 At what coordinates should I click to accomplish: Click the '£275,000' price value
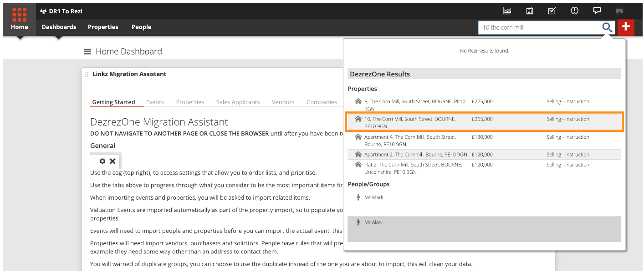pyautogui.click(x=482, y=102)
